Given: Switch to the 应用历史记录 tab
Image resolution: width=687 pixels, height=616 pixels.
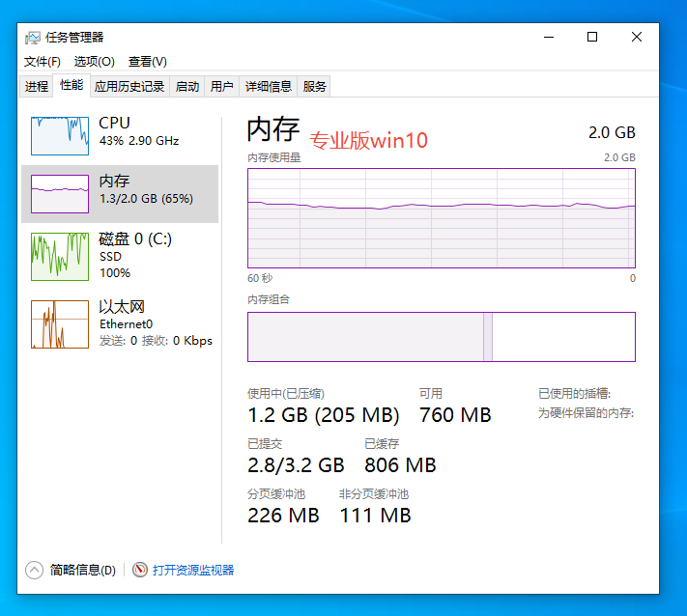Looking at the screenshot, I should click(129, 86).
